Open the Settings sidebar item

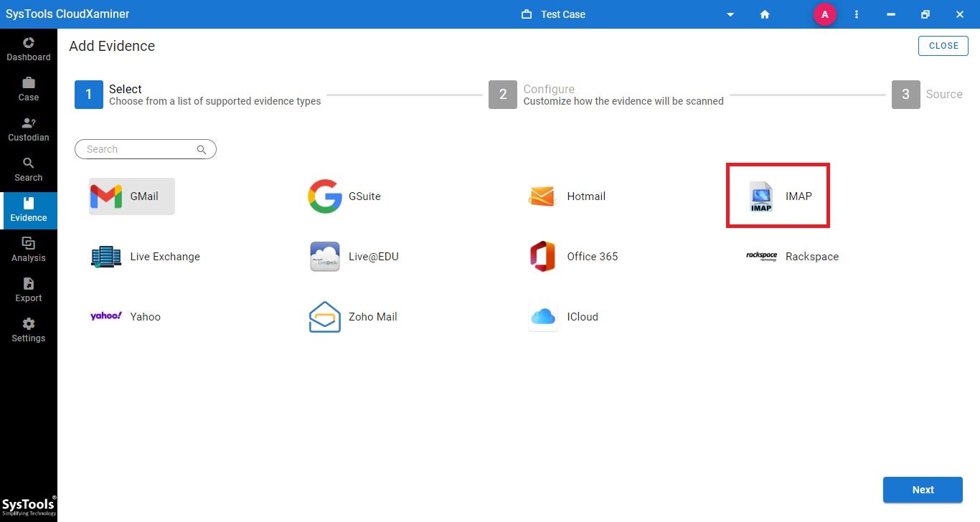coord(29,330)
